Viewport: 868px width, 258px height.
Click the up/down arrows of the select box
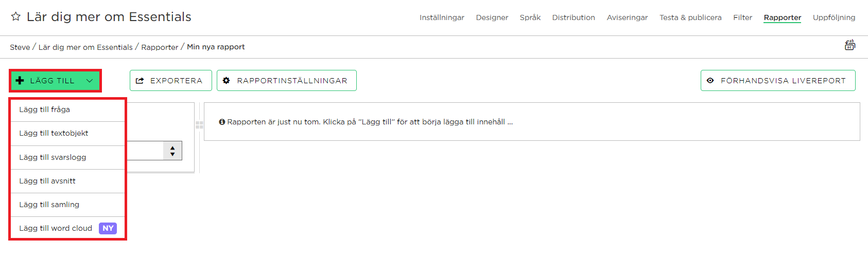point(172,151)
